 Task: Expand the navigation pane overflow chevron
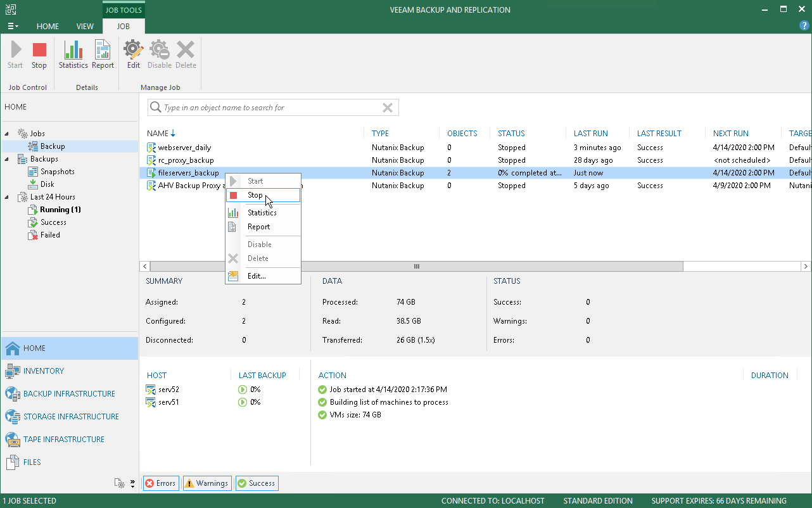point(132,483)
